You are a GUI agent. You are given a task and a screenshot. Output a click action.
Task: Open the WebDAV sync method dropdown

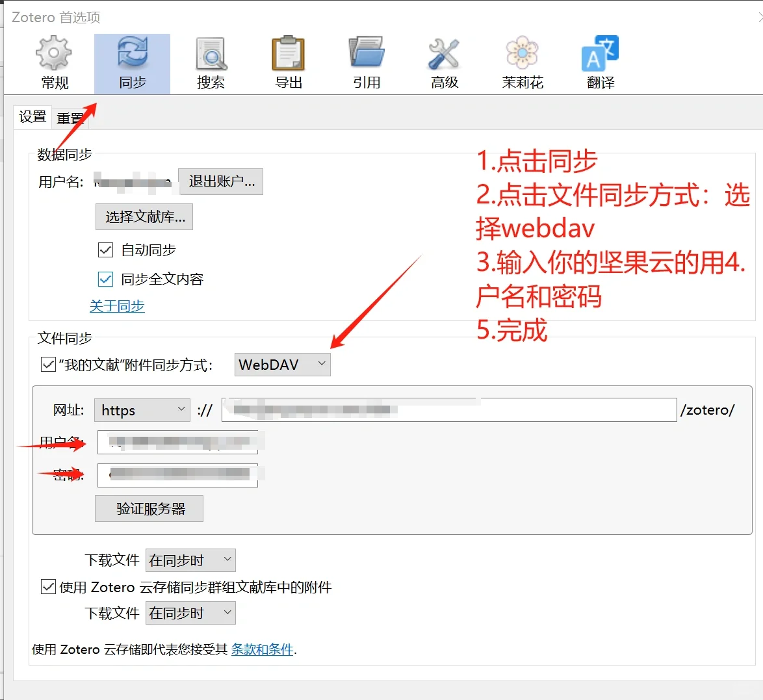coord(282,365)
